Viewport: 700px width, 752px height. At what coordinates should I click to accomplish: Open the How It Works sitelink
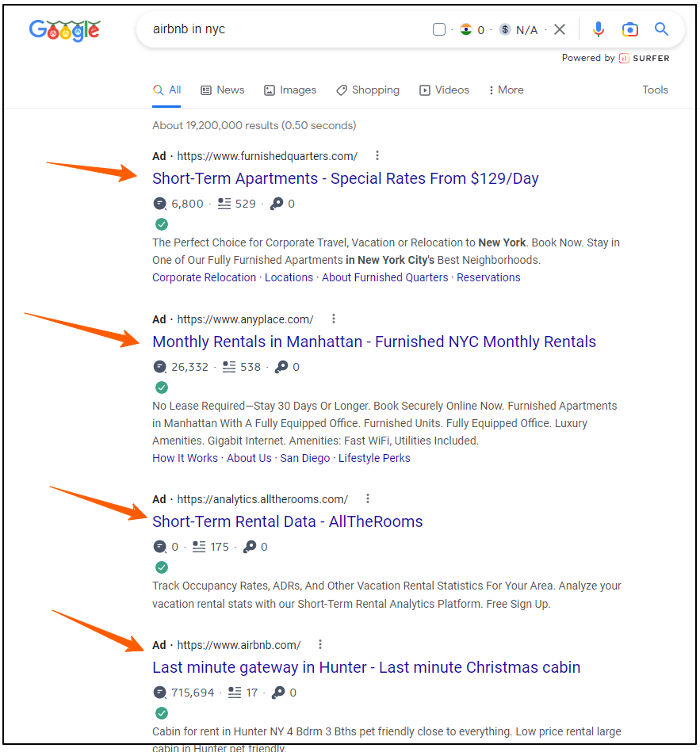pyautogui.click(x=186, y=458)
